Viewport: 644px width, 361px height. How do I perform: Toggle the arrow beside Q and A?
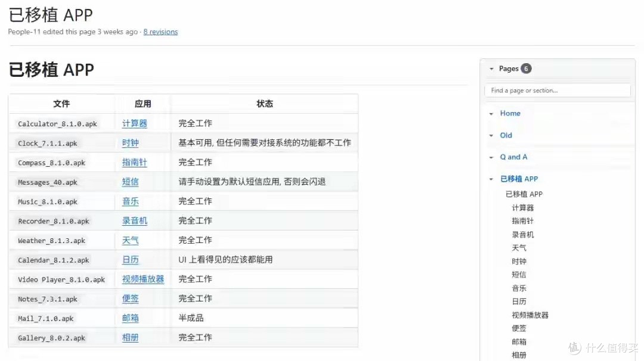coord(491,157)
